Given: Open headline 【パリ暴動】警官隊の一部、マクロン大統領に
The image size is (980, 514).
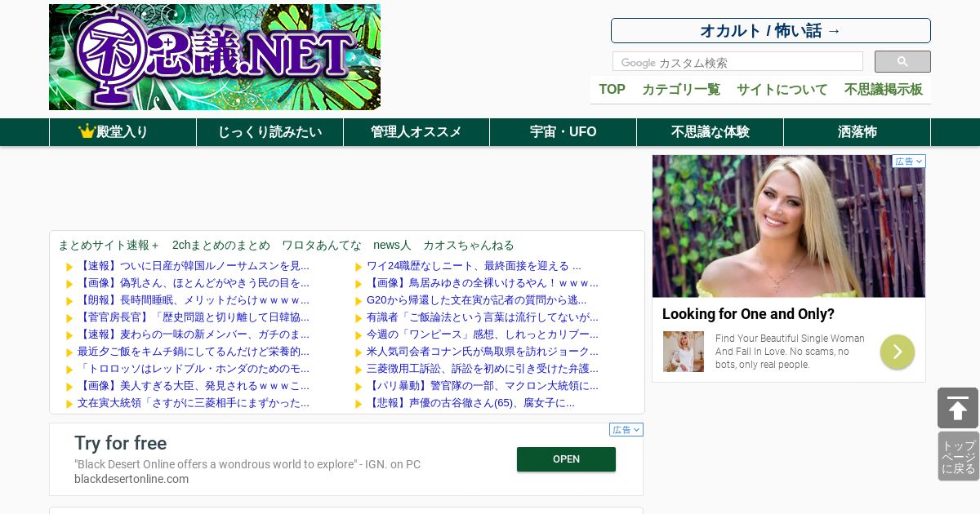Looking at the screenshot, I should pyautogui.click(x=483, y=386).
